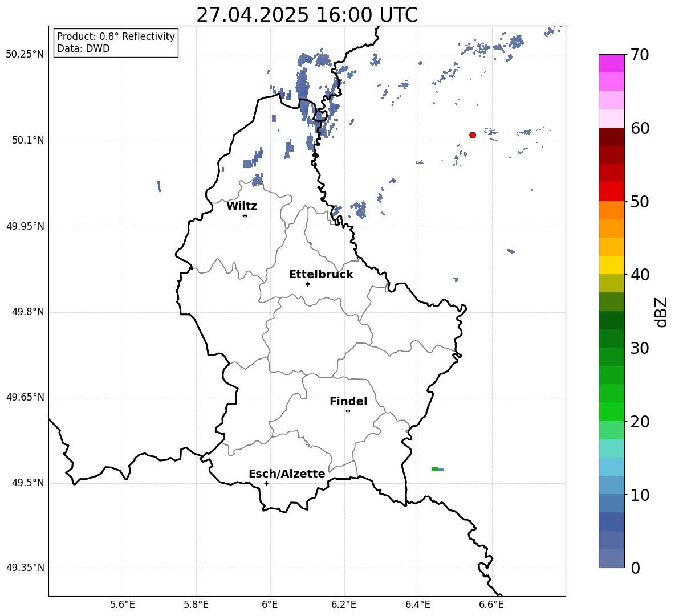Click the bright red segment of colorbar
The height and width of the screenshot is (616, 675).
pos(611,192)
